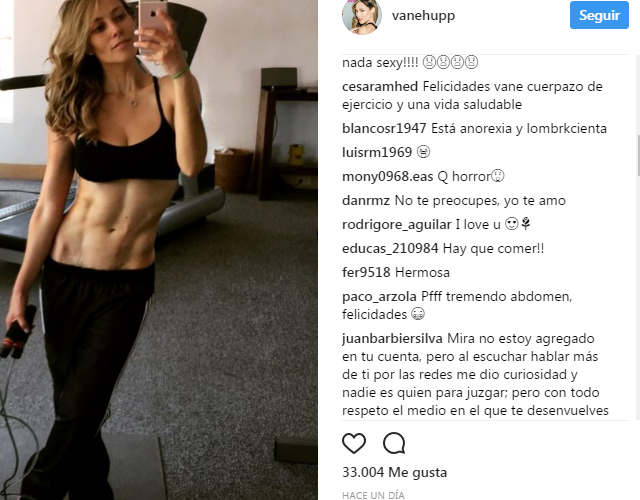Visit educas_210984's profile
The width and height of the screenshot is (640, 500).
tap(390, 249)
